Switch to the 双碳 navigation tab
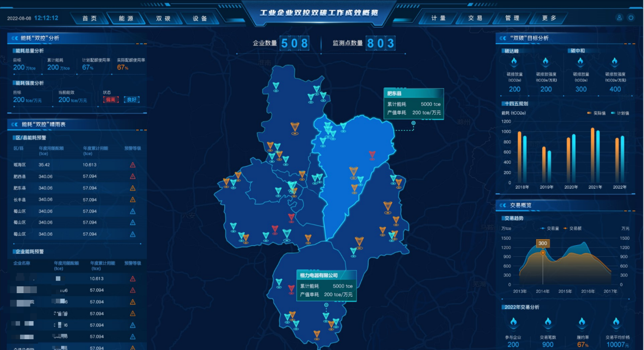644x350 pixels. click(163, 18)
